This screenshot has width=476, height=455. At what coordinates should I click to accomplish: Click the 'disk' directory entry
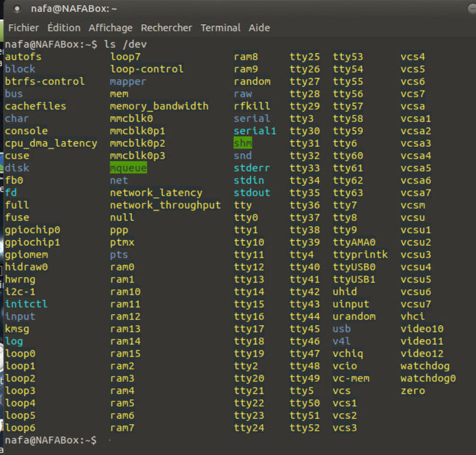[17, 168]
